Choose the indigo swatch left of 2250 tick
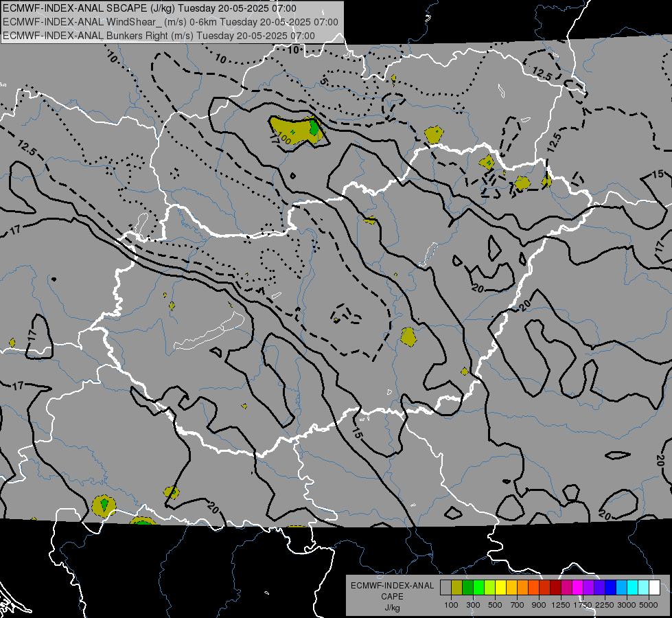 click(599, 587)
